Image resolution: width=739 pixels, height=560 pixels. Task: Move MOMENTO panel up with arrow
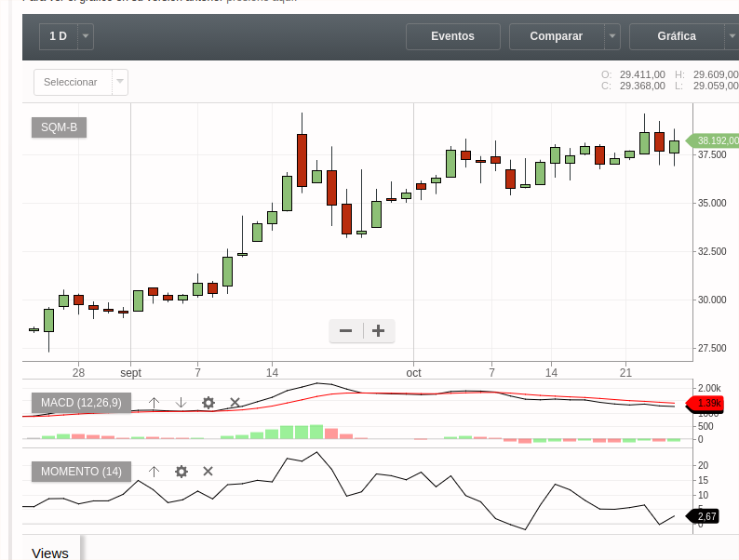154,472
